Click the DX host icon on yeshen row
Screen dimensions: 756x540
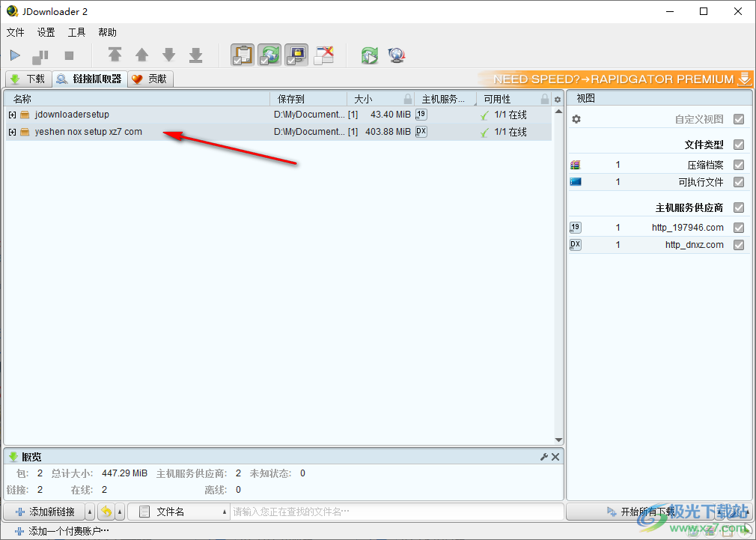pyautogui.click(x=421, y=132)
